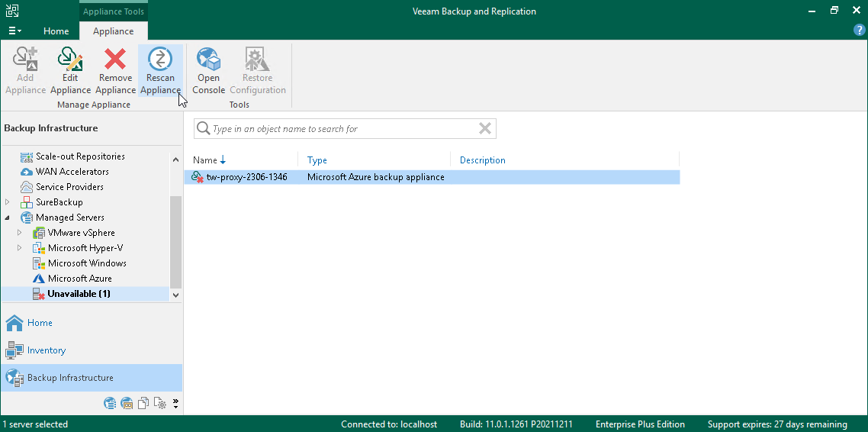868x432 pixels.
Task: Click the Restore Configuration ribbon icon
Action: point(257,59)
